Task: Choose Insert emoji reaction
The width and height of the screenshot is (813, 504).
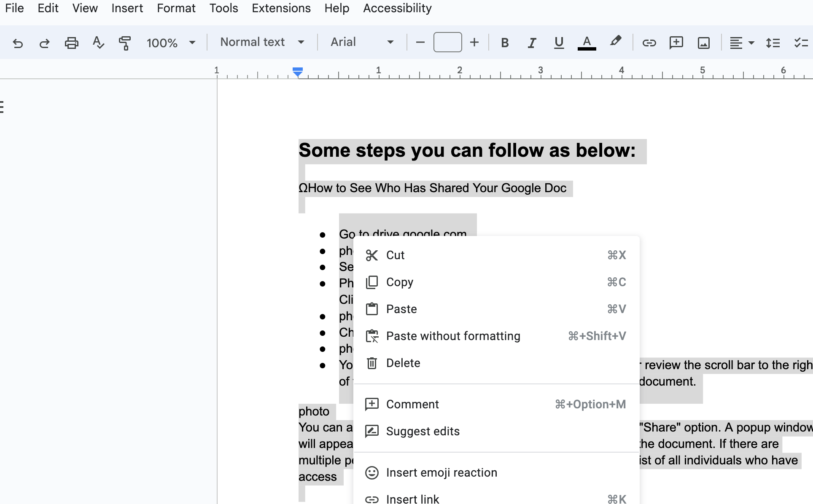Action: click(x=496, y=472)
